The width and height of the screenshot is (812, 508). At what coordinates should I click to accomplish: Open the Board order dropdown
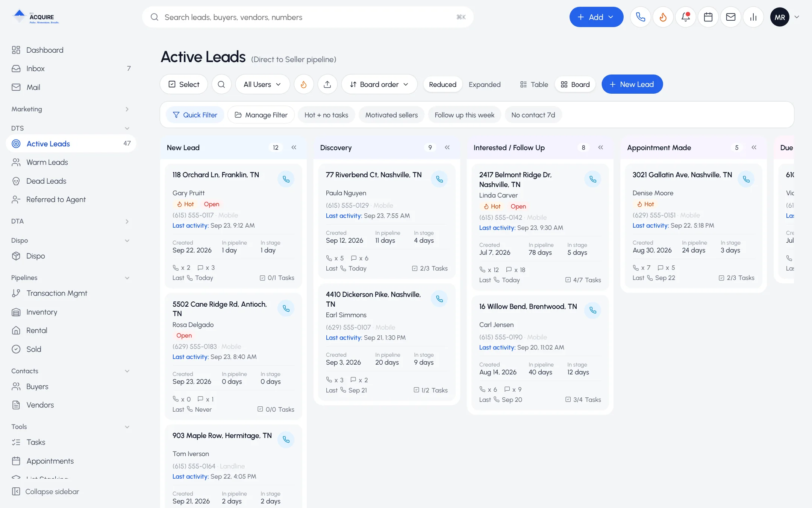pyautogui.click(x=379, y=84)
